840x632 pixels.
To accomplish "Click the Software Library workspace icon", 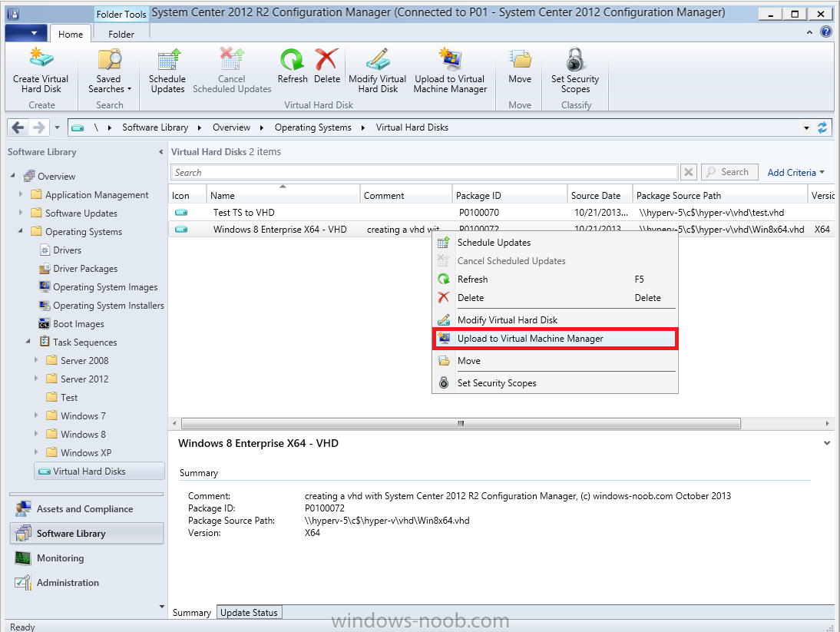I will pos(23,534).
